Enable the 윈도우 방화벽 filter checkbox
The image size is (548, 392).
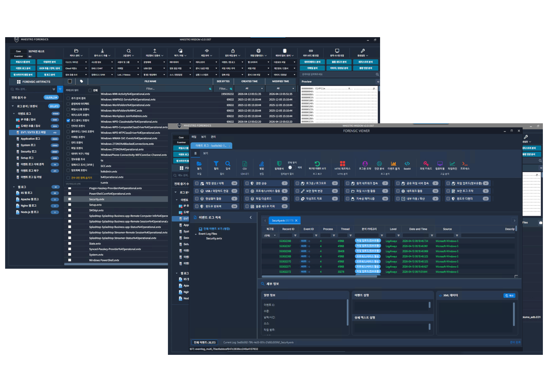197,207
